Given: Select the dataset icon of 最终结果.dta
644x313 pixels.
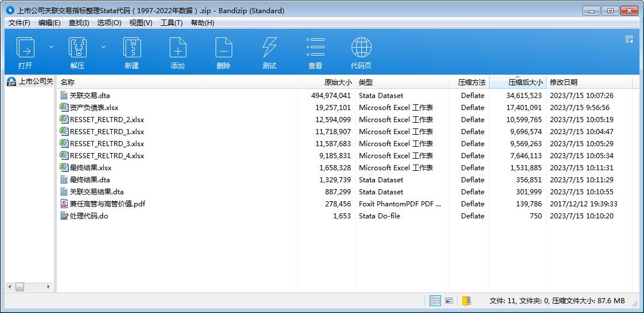Looking at the screenshot, I should pyautogui.click(x=64, y=179).
